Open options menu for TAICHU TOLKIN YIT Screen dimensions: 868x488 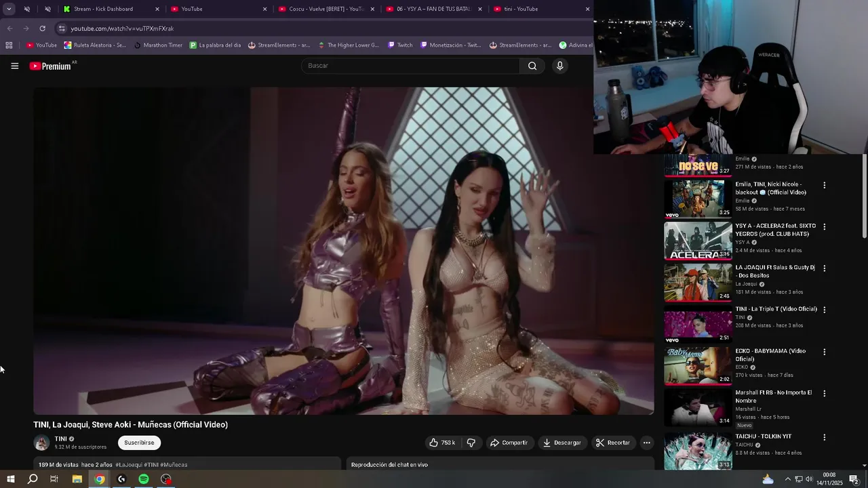coord(825,437)
